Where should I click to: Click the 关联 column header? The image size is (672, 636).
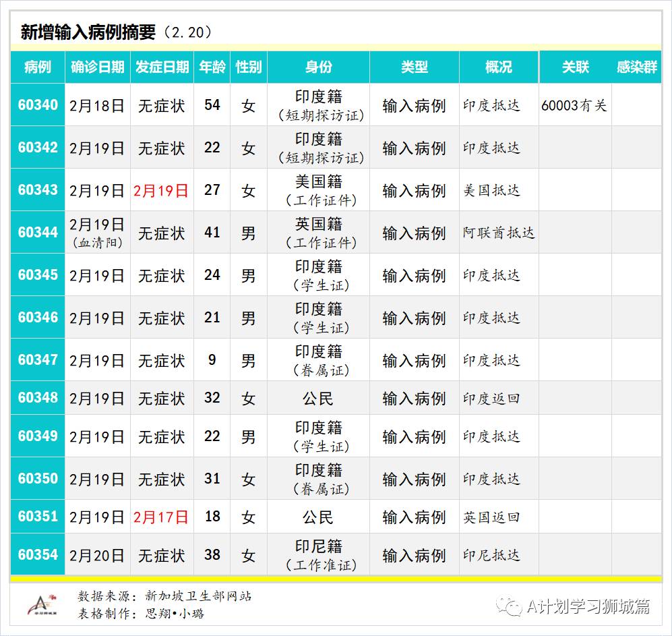(x=574, y=67)
